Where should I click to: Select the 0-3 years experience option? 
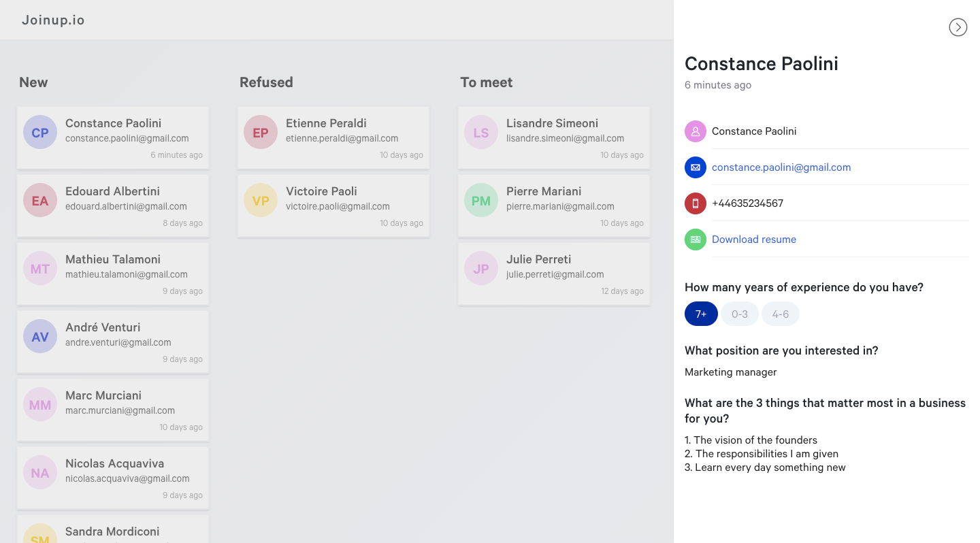point(740,314)
